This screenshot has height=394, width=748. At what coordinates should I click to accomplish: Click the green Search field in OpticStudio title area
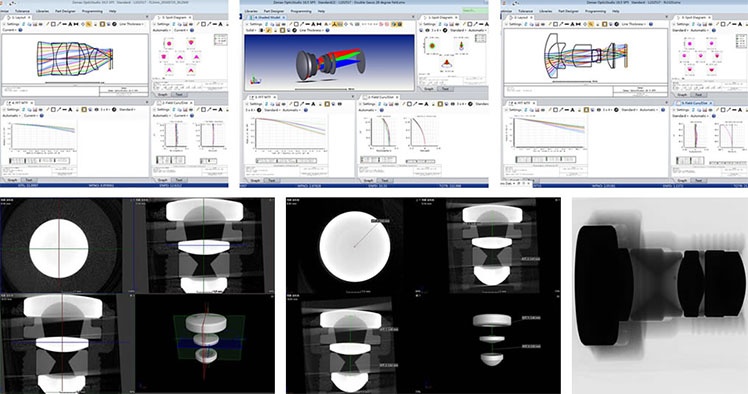(x=475, y=10)
